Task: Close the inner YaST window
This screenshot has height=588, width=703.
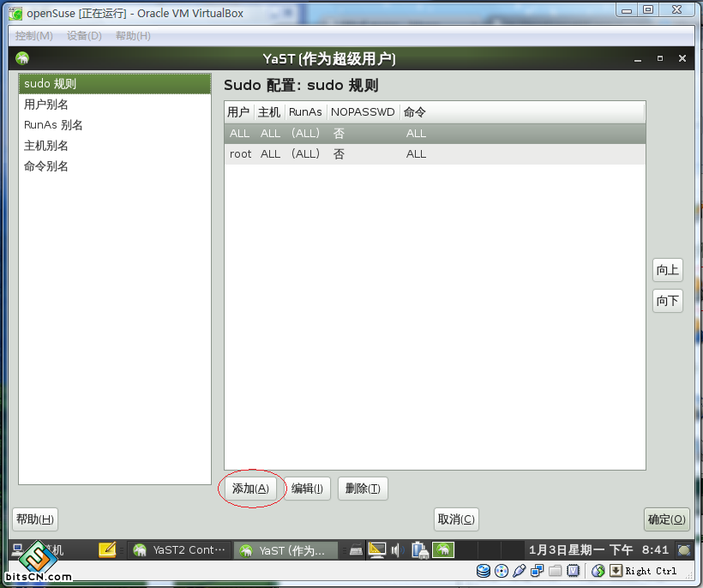Action: [x=682, y=58]
